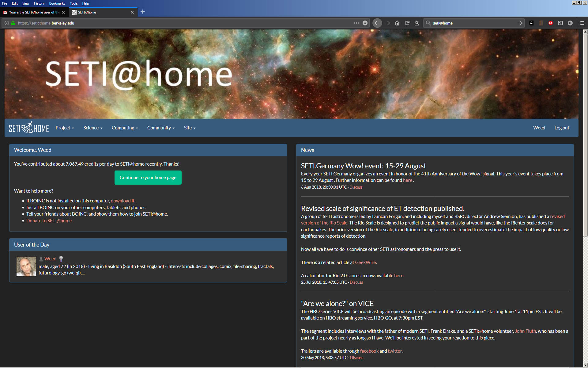The height and width of the screenshot is (368, 588).
Task: Click Donate to SETI@home link
Action: (x=49, y=220)
